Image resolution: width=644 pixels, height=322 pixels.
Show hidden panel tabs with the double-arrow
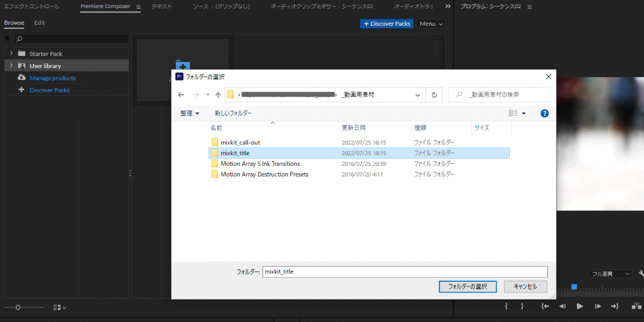pos(448,6)
